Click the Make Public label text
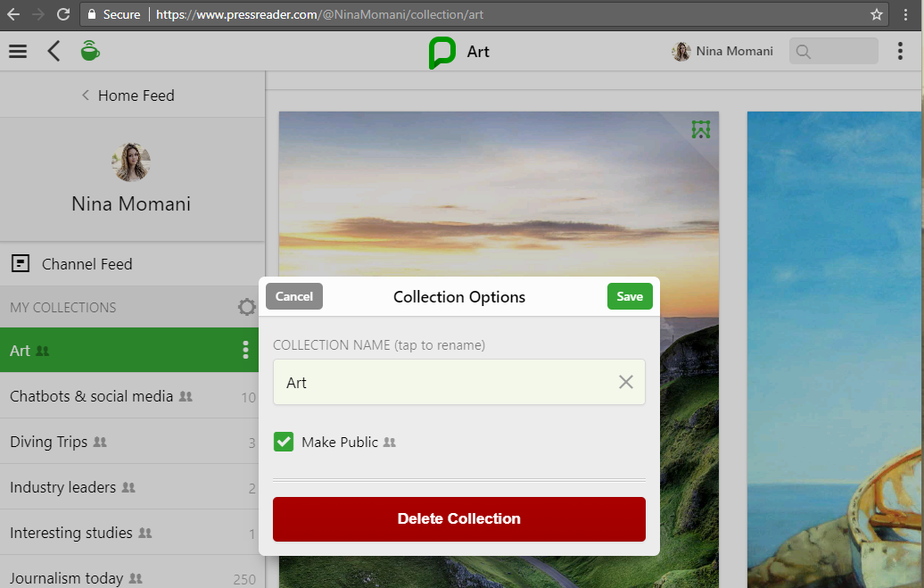Viewport: 924px width, 588px height. 340,443
